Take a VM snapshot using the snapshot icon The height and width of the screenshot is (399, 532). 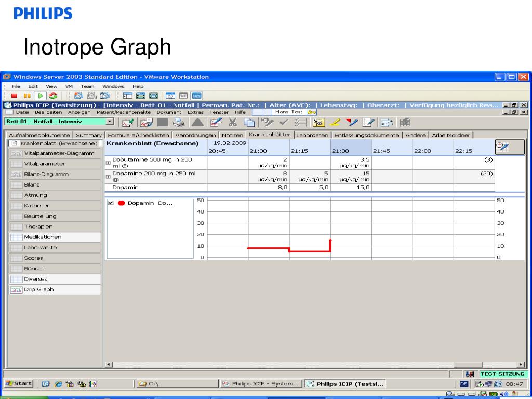click(x=79, y=96)
